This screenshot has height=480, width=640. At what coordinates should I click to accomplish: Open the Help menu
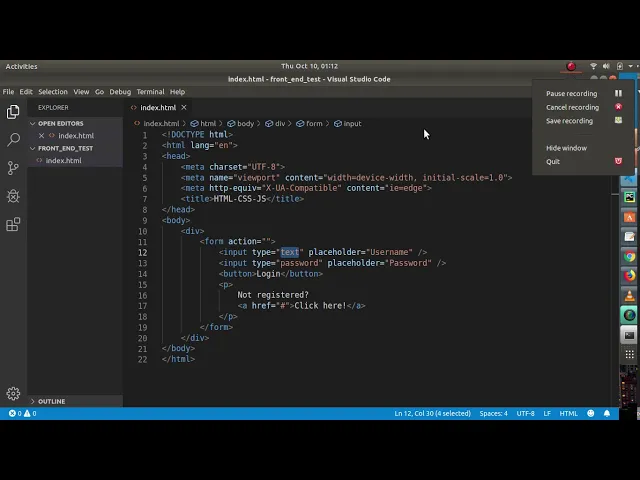click(x=177, y=92)
